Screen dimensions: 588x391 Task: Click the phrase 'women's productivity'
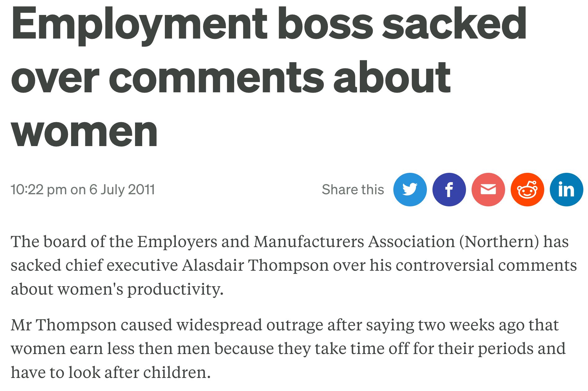(140, 289)
